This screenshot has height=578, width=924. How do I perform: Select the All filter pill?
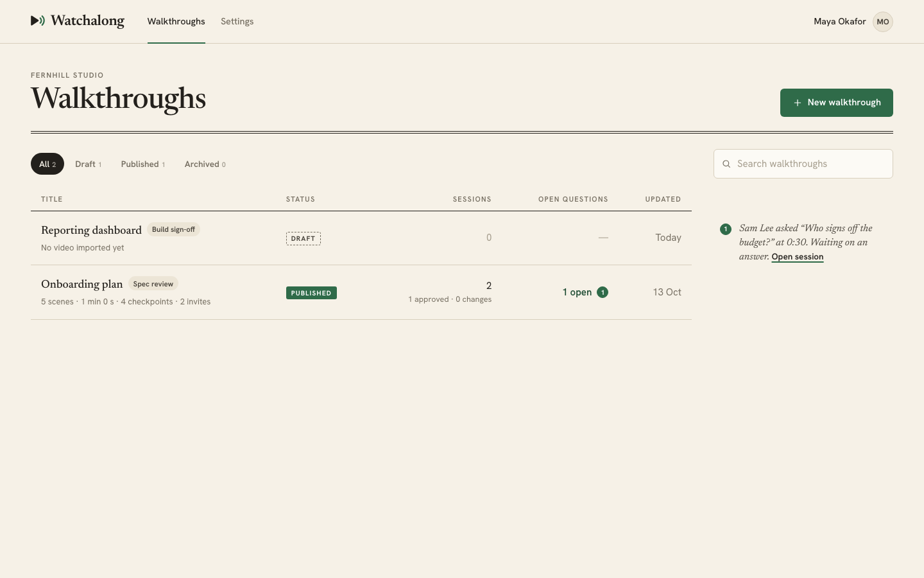point(47,164)
